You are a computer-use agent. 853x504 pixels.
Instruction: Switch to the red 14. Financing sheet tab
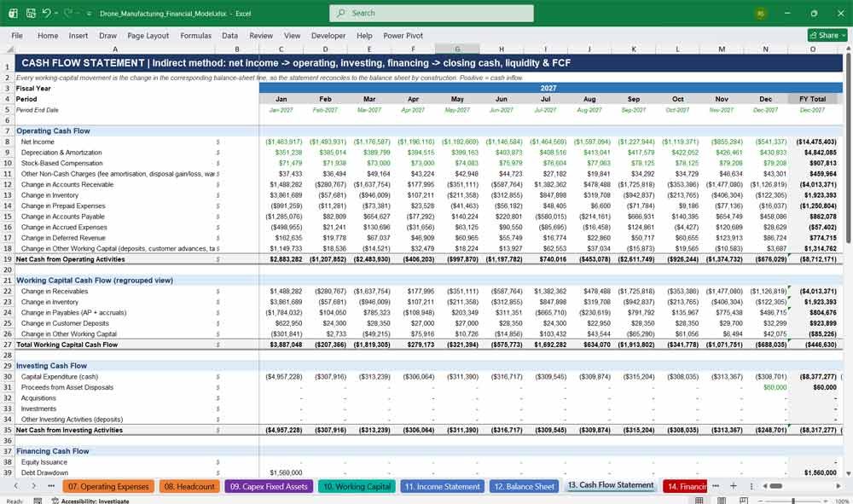tap(685, 486)
